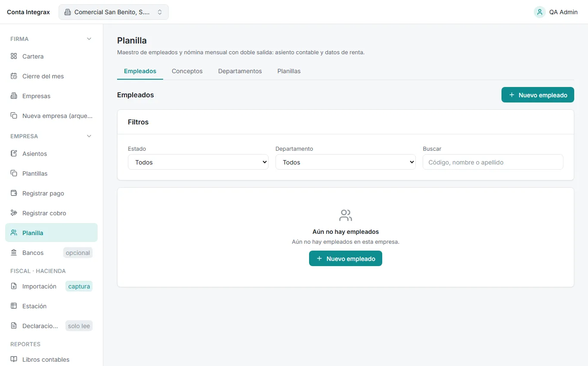The width and height of the screenshot is (588, 366).
Task: Collapse the EMPRESA sidebar section
Action: pos(89,136)
